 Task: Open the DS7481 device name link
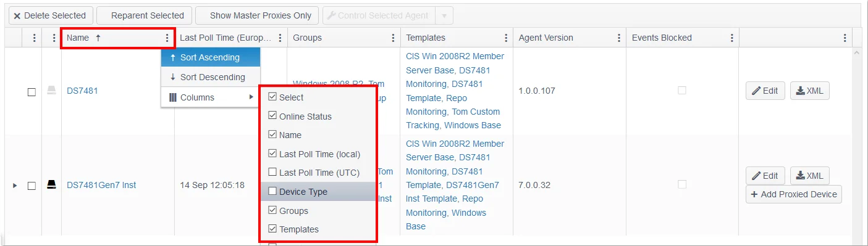pos(82,91)
